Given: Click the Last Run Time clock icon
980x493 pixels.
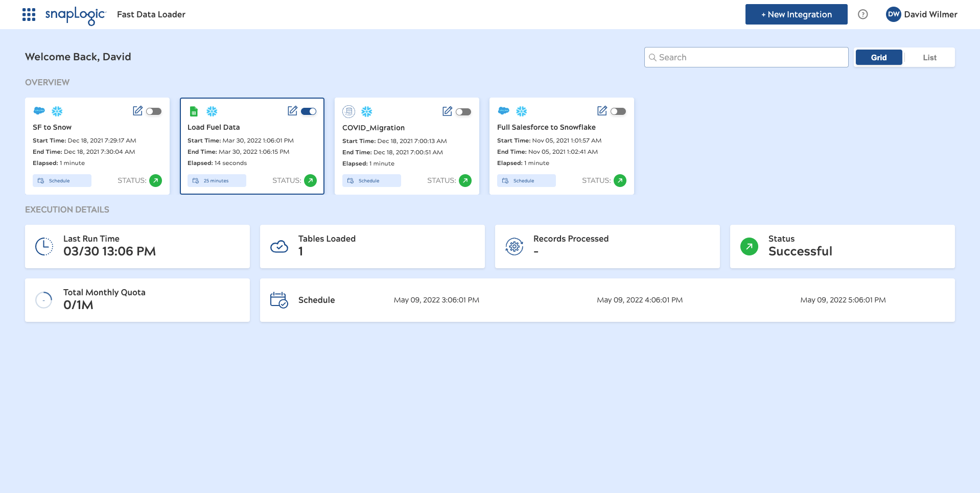Looking at the screenshot, I should click(44, 246).
